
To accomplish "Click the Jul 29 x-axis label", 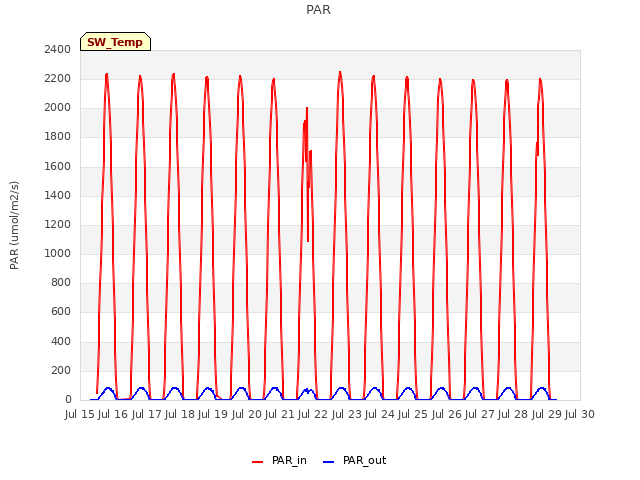I will tap(547, 414).
